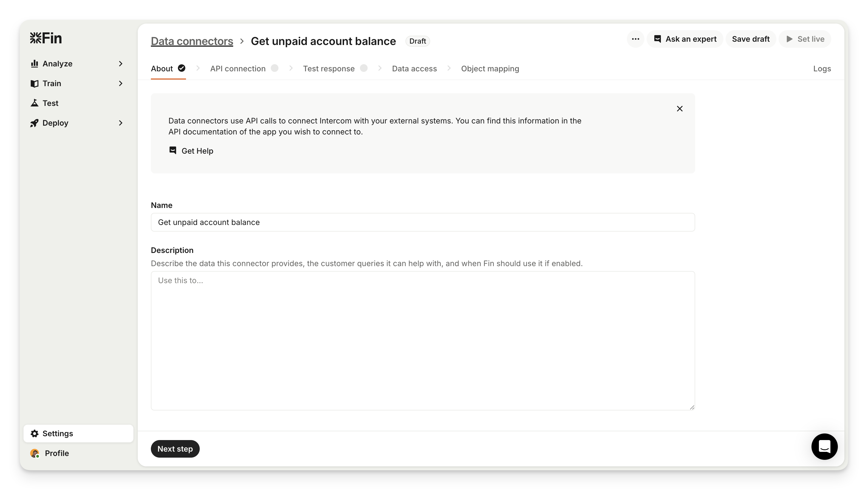The height and width of the screenshot is (490, 868).
Task: Open the Intercom messenger chat bubble
Action: point(824,447)
